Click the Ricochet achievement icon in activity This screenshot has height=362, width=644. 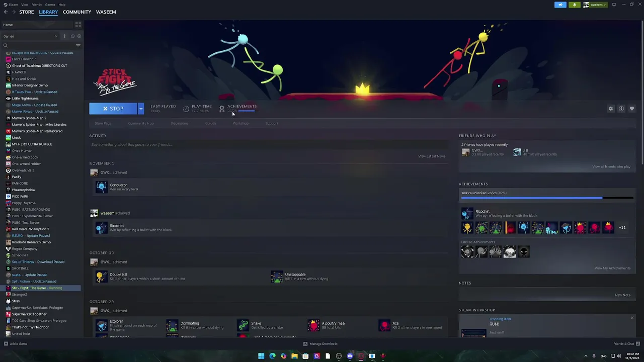point(102,228)
